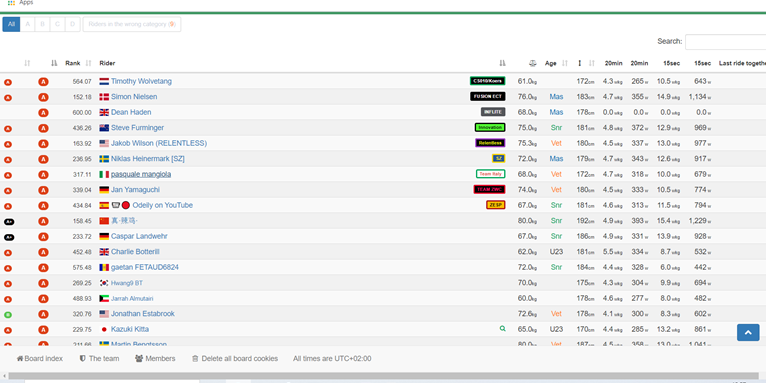The height and width of the screenshot is (383, 766).
Task: Click FUSION ECT team badge
Action: [x=488, y=97]
